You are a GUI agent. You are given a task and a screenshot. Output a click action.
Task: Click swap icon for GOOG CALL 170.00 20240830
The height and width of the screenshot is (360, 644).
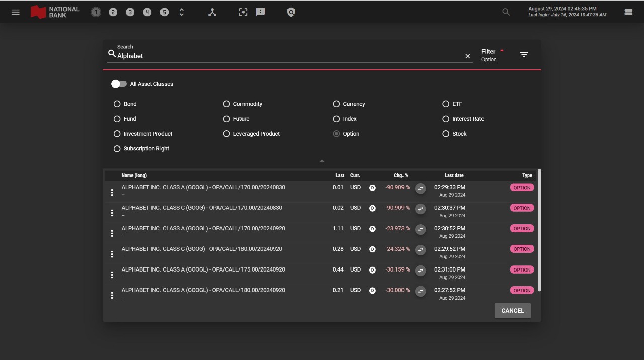pyautogui.click(x=420, y=209)
